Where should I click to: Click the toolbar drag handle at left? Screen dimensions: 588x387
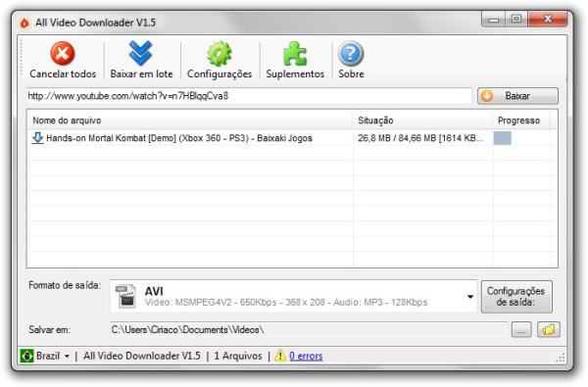pos(22,58)
